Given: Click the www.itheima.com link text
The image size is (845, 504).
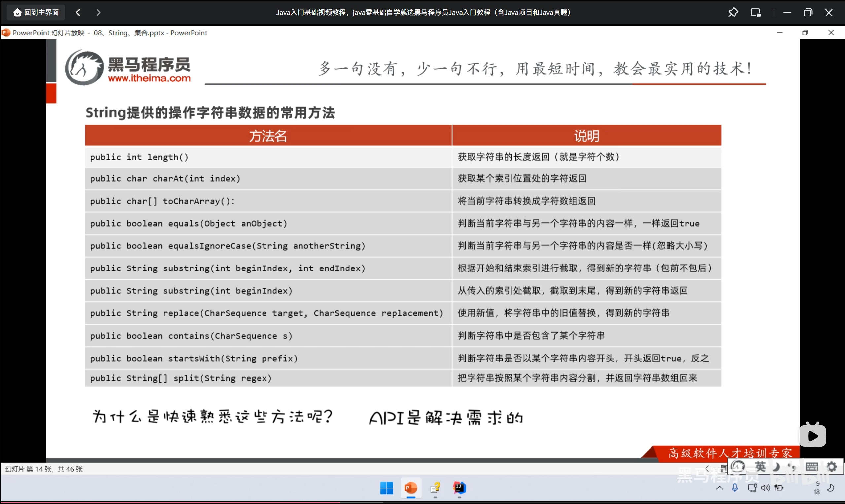Looking at the screenshot, I should [x=149, y=78].
